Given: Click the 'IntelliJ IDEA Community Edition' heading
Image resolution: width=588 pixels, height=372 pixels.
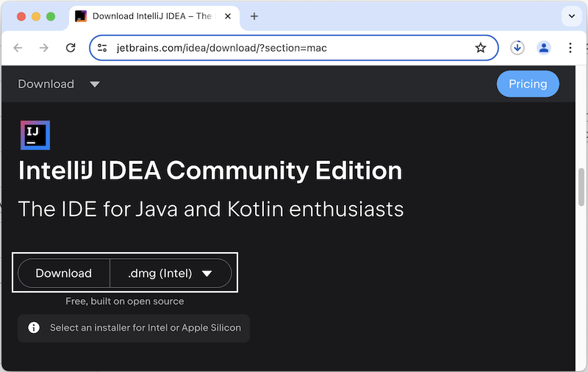Looking at the screenshot, I should (210, 171).
